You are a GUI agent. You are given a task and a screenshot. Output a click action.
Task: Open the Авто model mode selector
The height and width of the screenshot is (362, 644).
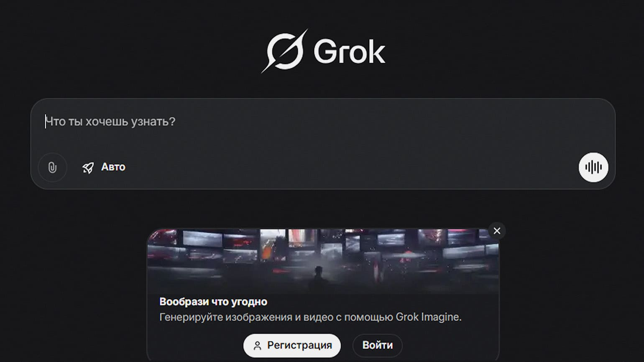click(x=104, y=167)
